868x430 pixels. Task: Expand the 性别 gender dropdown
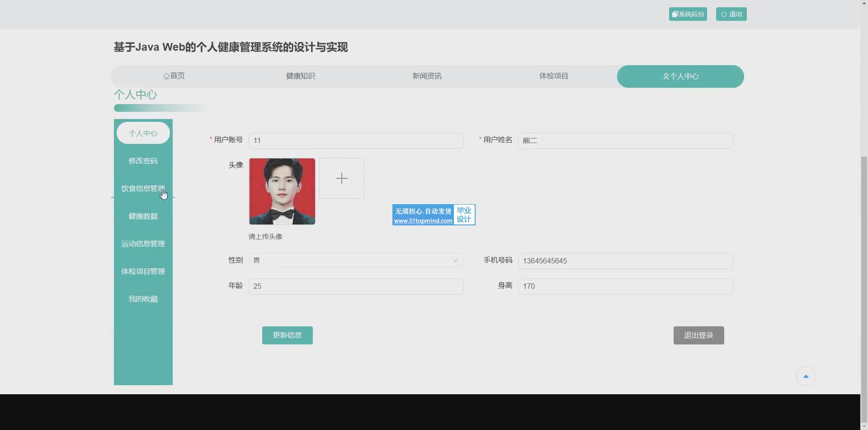pos(356,260)
